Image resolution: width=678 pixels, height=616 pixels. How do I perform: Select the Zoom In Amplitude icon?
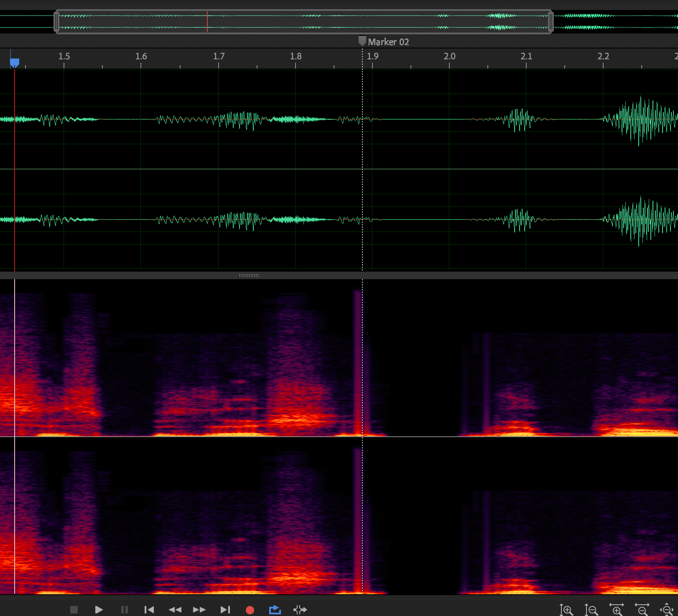(x=566, y=609)
